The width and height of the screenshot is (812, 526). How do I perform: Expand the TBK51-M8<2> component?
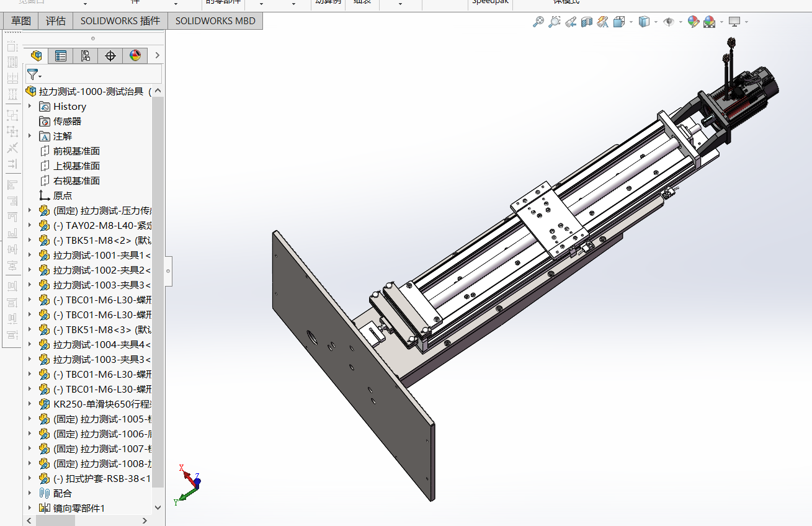[x=30, y=240]
